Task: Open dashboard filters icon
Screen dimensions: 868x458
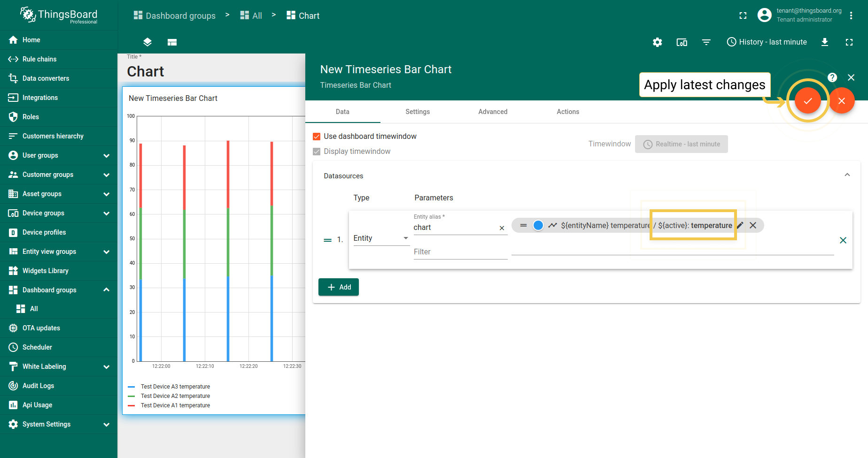Action: point(706,42)
